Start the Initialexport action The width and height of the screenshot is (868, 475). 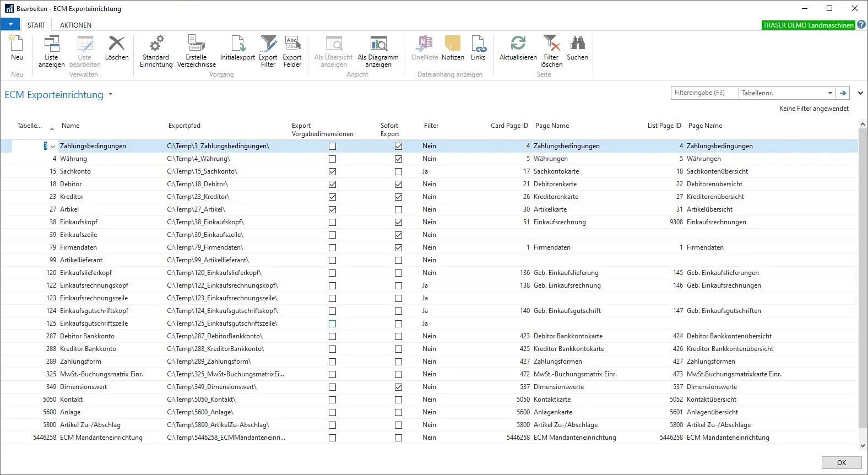coord(237,48)
